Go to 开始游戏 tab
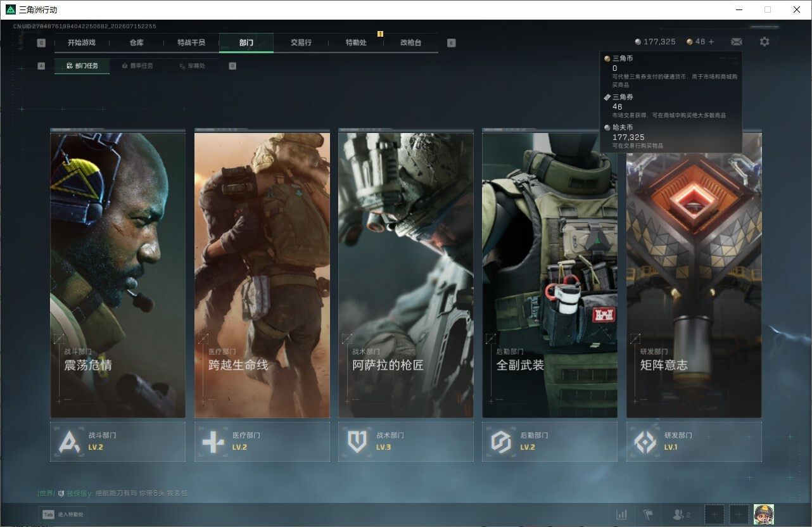 click(x=82, y=42)
